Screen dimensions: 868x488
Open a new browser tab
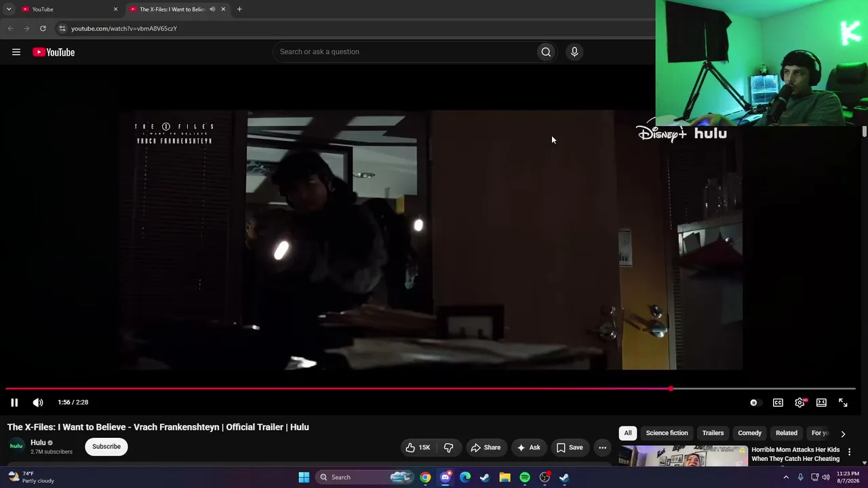point(239,9)
